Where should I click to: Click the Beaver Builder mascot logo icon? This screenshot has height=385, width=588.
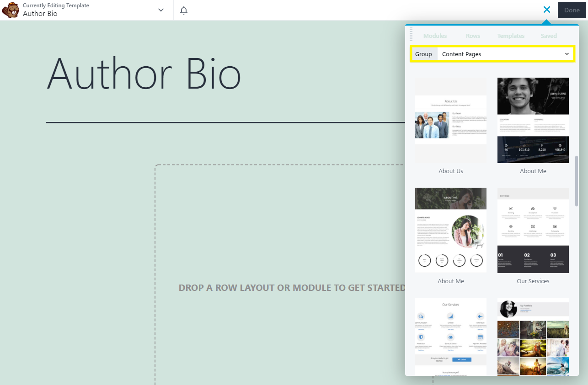pyautogui.click(x=10, y=10)
